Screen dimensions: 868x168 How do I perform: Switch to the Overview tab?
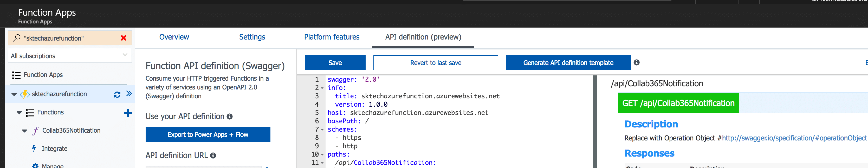click(174, 37)
